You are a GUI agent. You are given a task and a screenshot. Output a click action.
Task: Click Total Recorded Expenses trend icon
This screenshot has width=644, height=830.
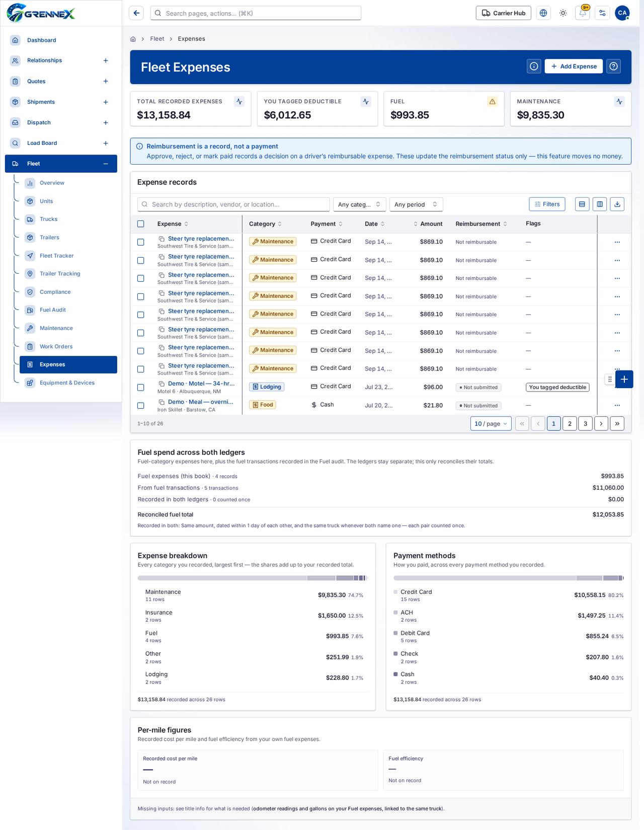click(x=239, y=101)
